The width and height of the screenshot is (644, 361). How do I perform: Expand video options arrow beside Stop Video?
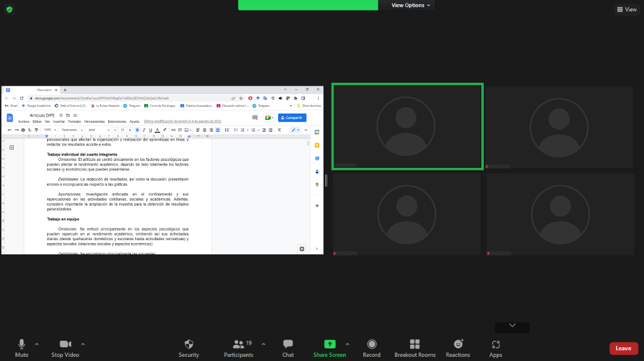coord(83,344)
